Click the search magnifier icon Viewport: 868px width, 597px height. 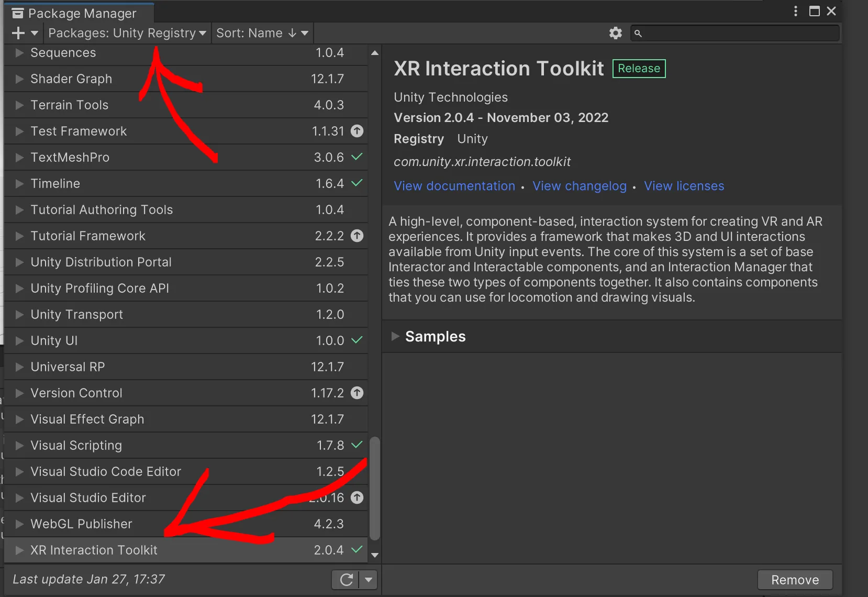pos(638,34)
